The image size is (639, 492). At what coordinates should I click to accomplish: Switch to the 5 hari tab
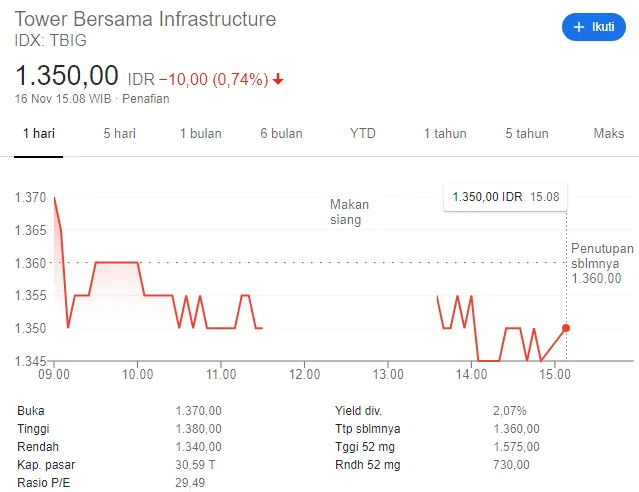(x=119, y=133)
